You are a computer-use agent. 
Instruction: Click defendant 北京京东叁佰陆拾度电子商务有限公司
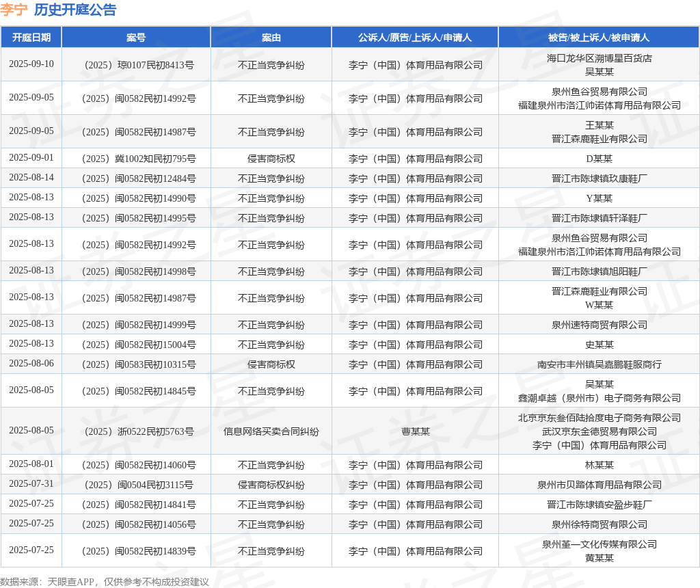(x=599, y=418)
